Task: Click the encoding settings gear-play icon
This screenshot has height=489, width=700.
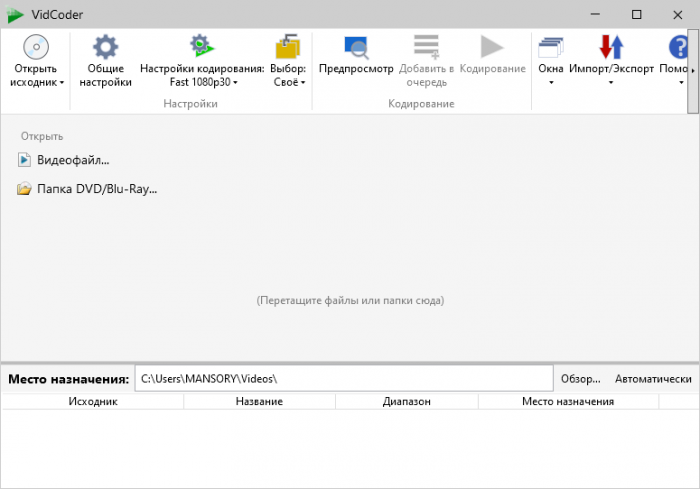Action: [202, 46]
